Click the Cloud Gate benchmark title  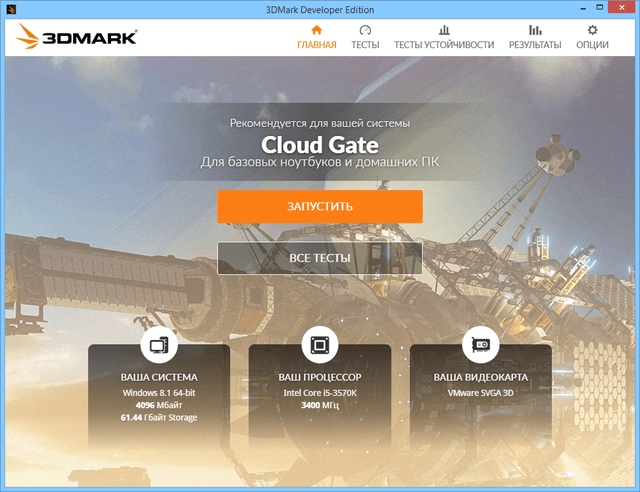pos(320,146)
